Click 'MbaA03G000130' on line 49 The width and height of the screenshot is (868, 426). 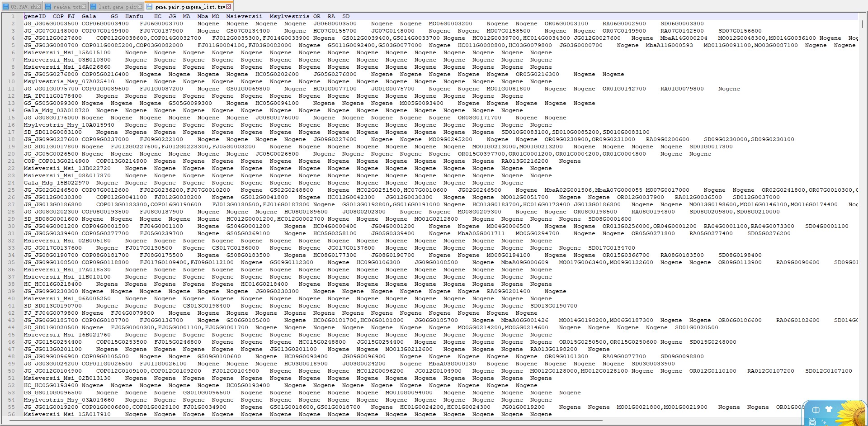tap(452, 364)
